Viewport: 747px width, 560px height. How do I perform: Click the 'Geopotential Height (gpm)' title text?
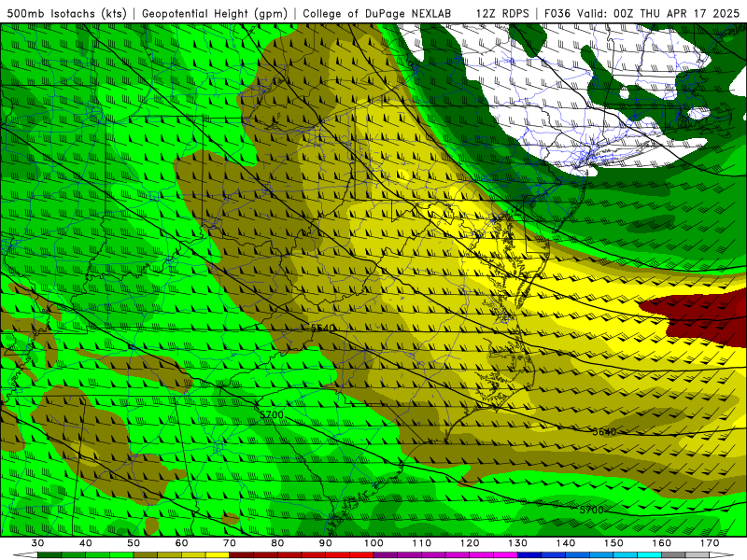[215, 14]
